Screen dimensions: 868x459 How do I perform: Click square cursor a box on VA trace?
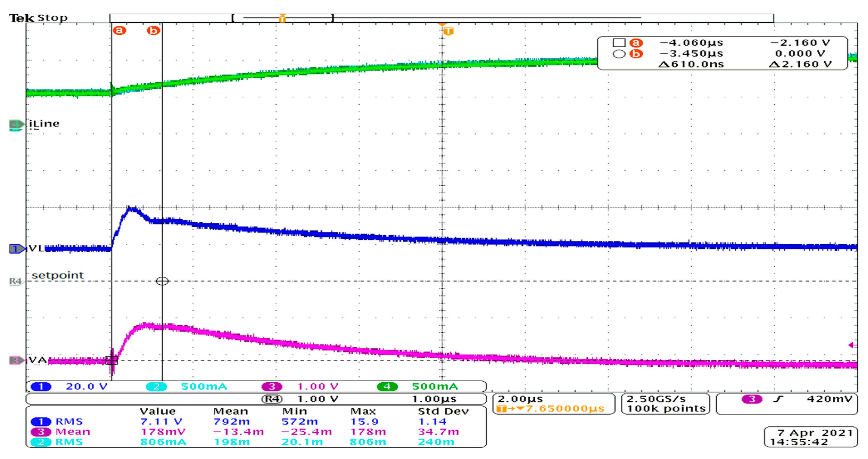[x=111, y=360]
